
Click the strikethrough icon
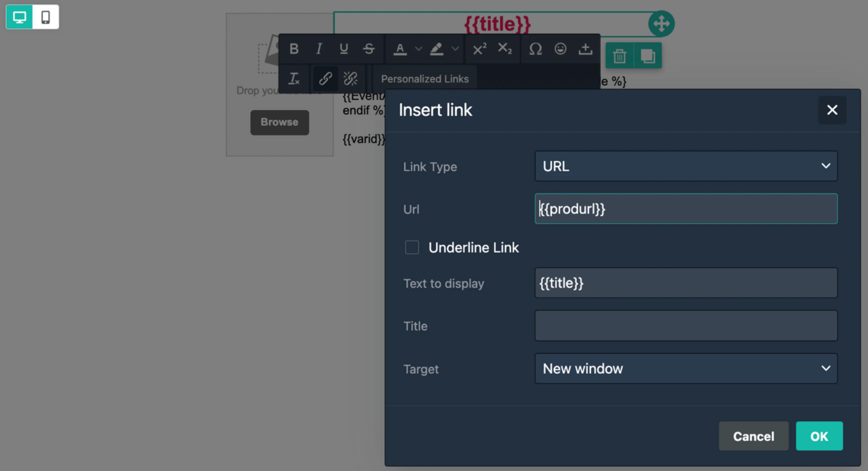coord(369,49)
